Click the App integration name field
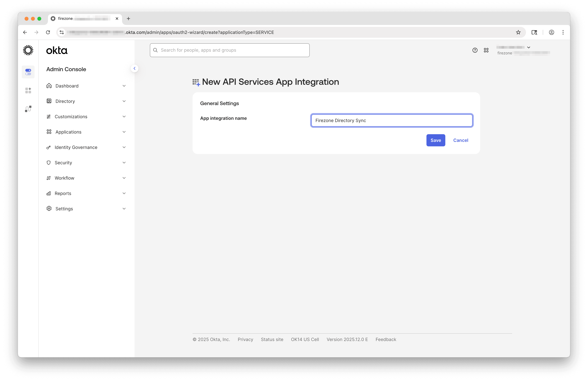588x381 pixels. click(392, 120)
